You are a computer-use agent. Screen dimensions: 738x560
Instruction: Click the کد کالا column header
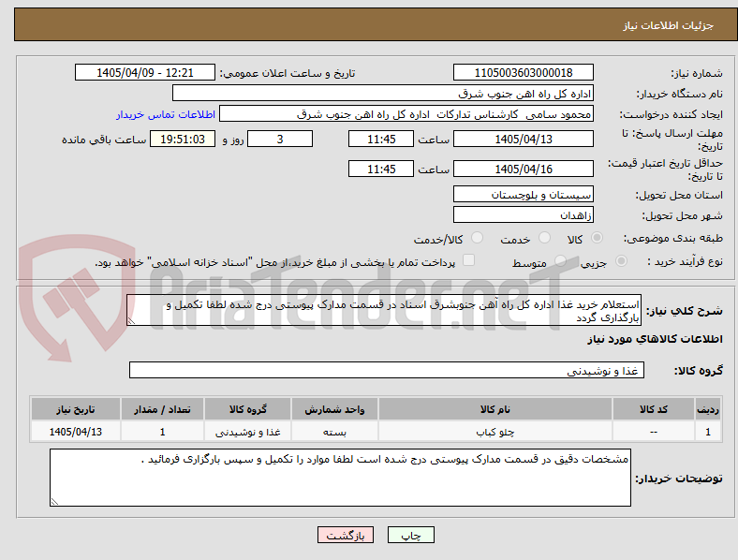tap(654, 409)
